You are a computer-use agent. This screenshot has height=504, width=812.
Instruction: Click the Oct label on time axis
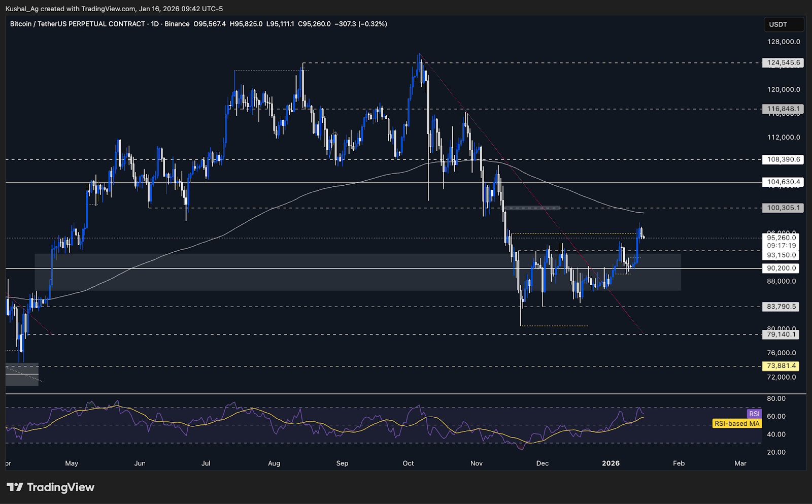408,463
